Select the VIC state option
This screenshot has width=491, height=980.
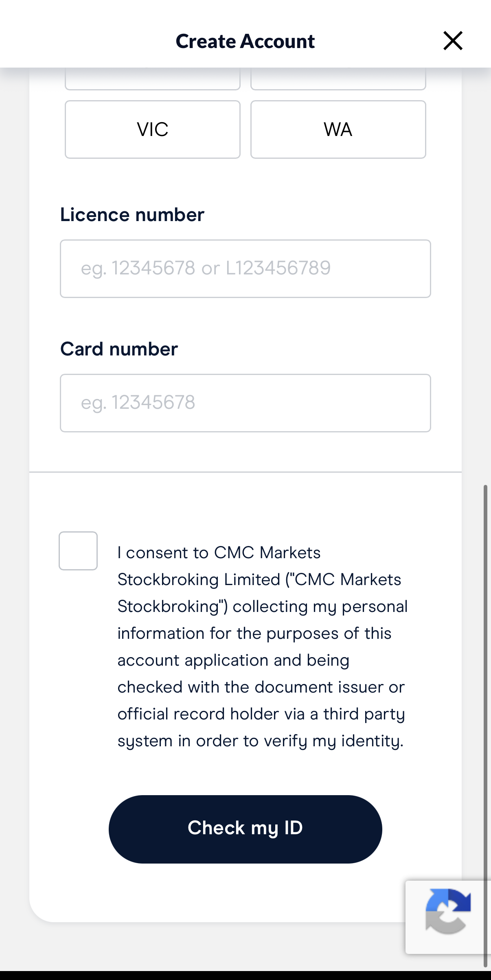tap(153, 129)
